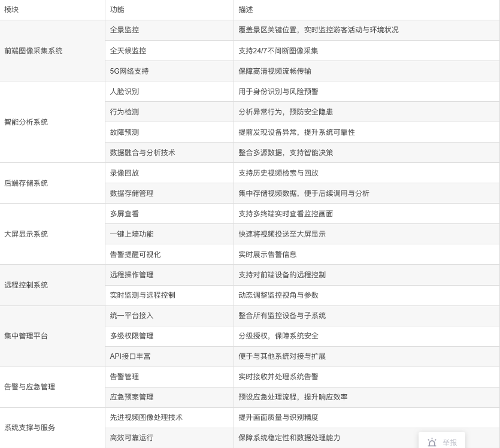
Task: Click the 举报 report button
Action: 449,443
